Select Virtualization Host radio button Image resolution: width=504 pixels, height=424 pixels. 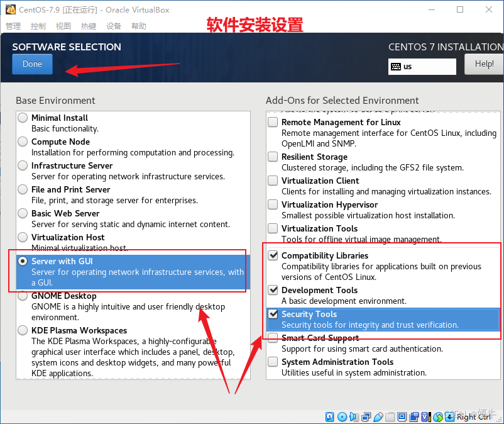tap(23, 237)
